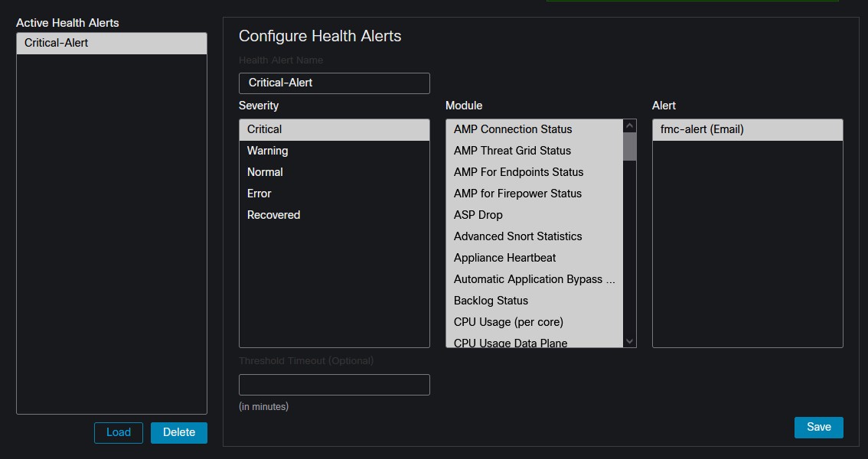Select fmc-alert (Email) in Alert list
868x459 pixels.
pyautogui.click(x=746, y=130)
